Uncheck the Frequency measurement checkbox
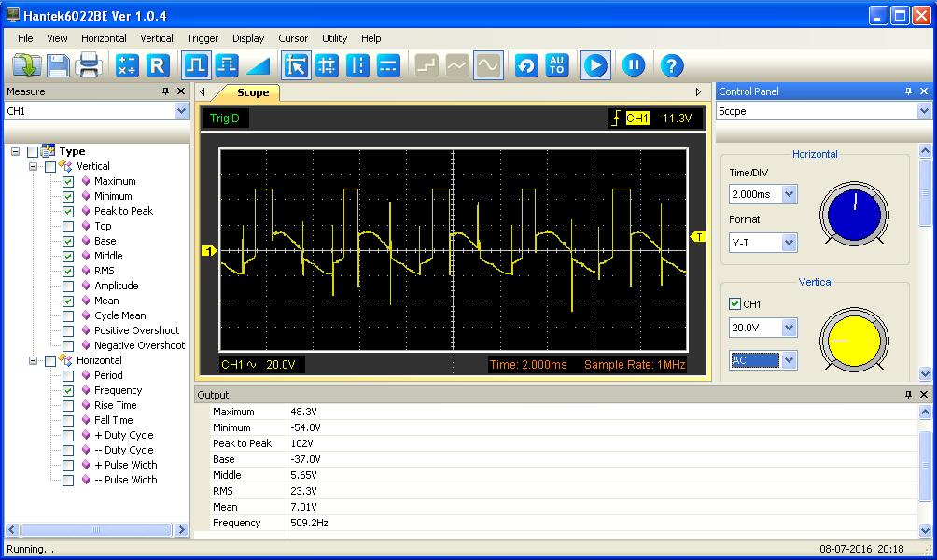937x560 pixels. click(x=68, y=390)
